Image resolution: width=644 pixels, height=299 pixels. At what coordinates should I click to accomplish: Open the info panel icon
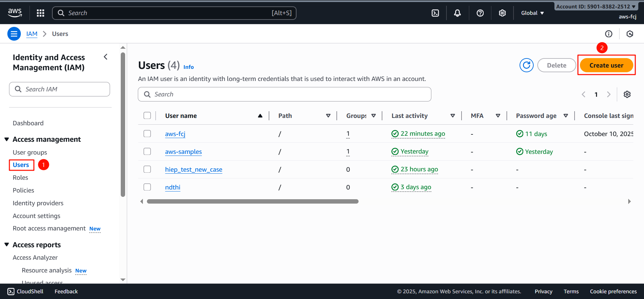click(x=608, y=34)
